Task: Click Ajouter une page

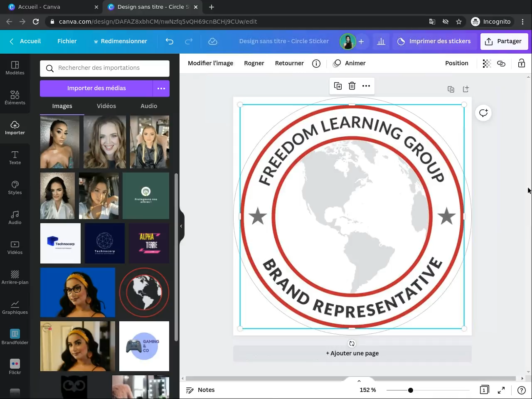Action: [352, 353]
